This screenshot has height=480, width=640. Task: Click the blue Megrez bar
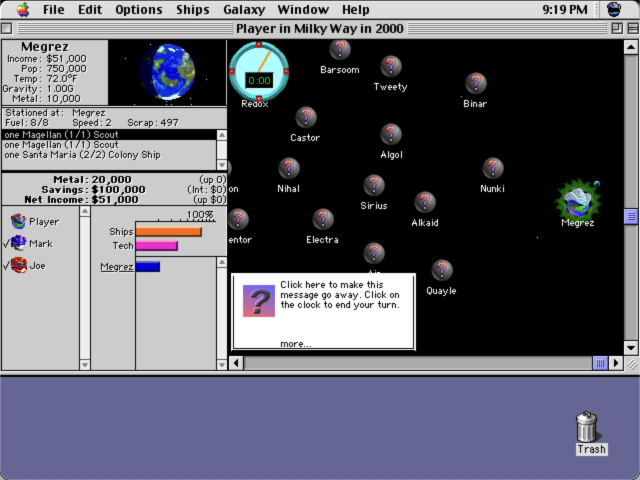point(148,267)
